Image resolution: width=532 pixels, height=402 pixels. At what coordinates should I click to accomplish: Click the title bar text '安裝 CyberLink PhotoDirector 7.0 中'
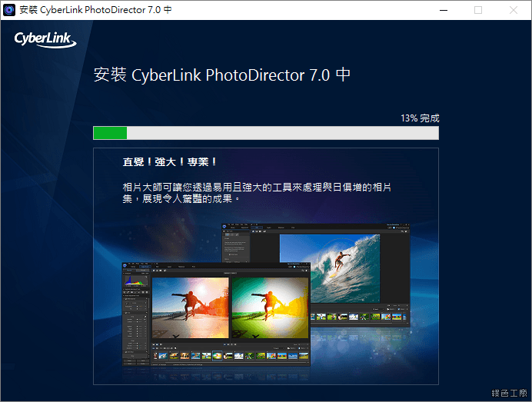95,10
